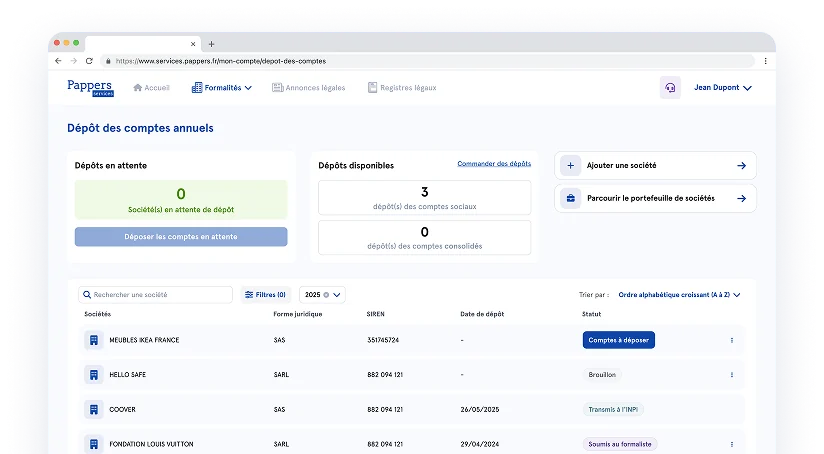
Task: Click Parcourir le portefeuille arrow
Action: click(x=741, y=199)
